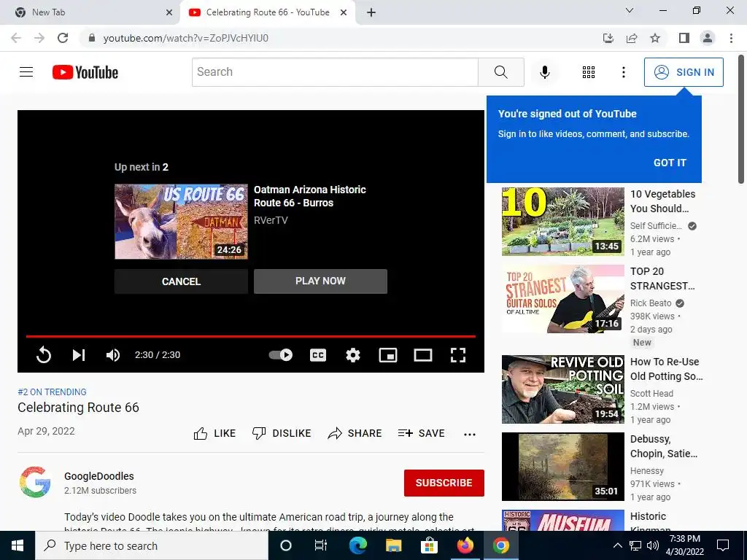Click the YouTube search field
Screen dimensions: 747x560
point(335,72)
